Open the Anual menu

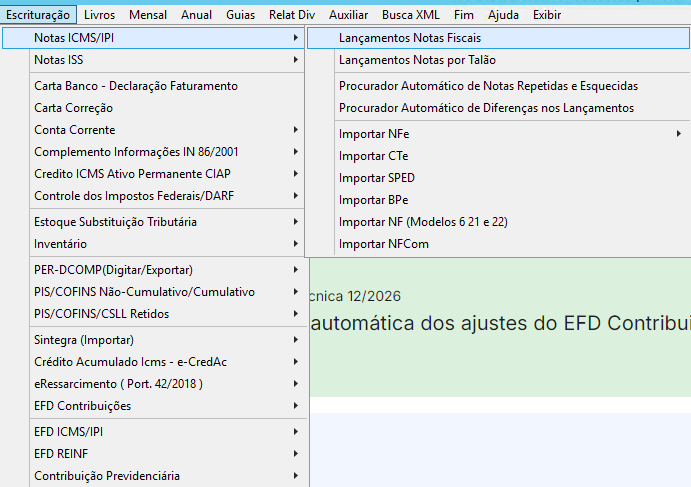coord(197,15)
